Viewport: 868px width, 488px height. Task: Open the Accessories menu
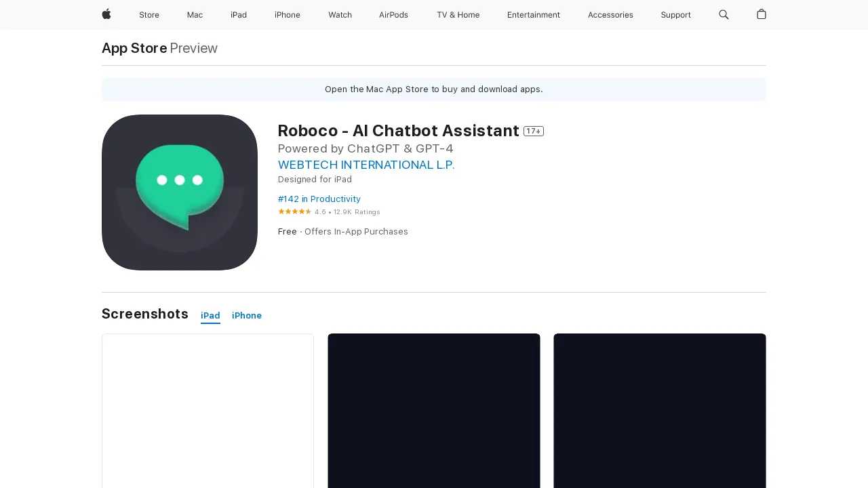(x=610, y=15)
